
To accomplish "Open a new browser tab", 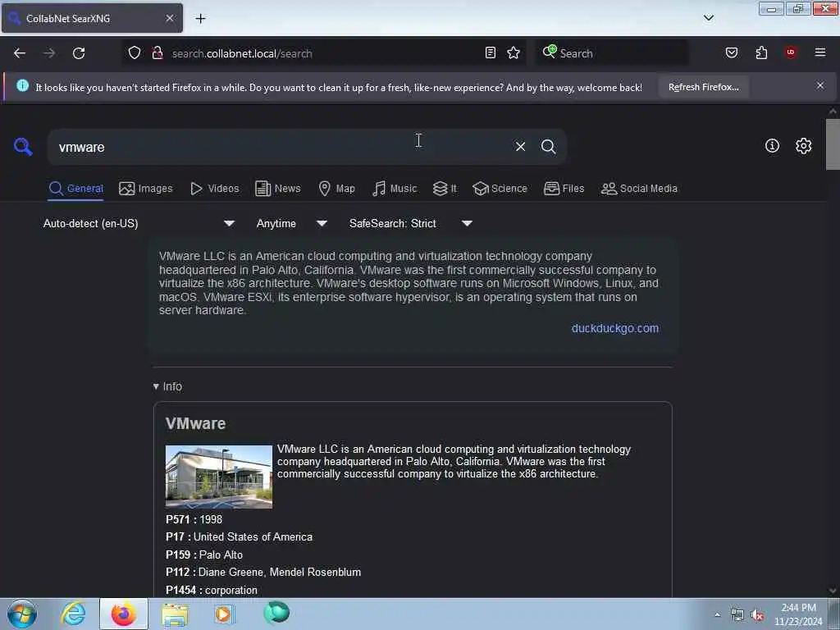I will coord(200,19).
